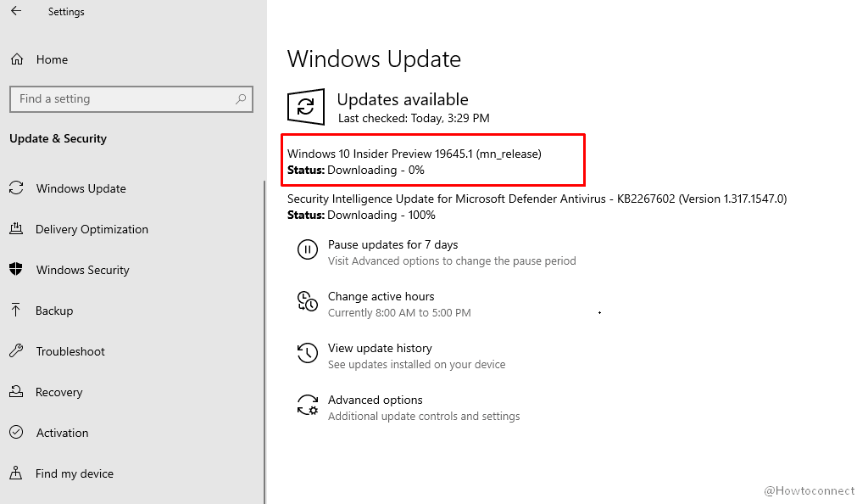Select the Recovery refresh icon

[x=17, y=392]
